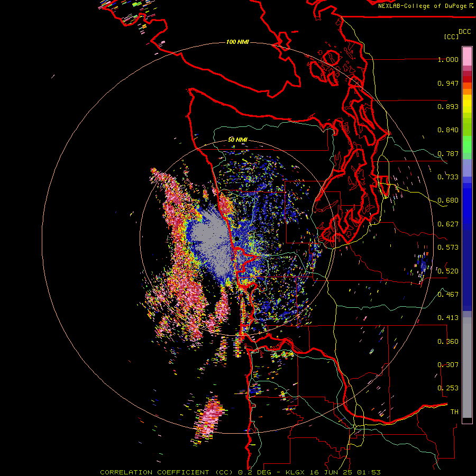Click the 0.733 value on the color scale
This screenshot has width=476, height=476.
448,177
